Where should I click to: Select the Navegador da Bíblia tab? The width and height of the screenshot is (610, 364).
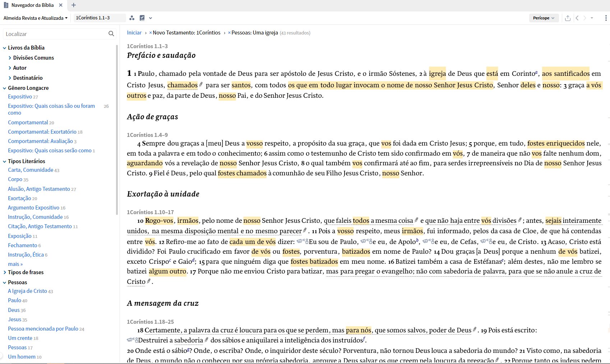pos(32,5)
